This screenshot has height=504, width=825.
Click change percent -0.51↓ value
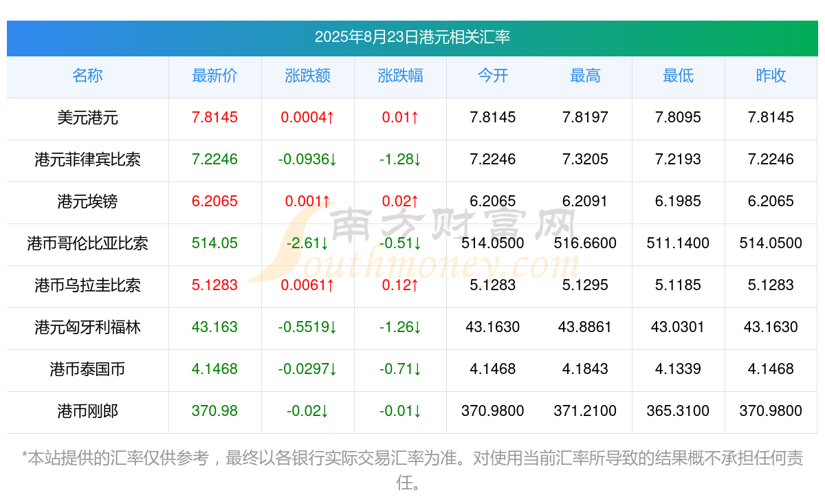(x=400, y=243)
